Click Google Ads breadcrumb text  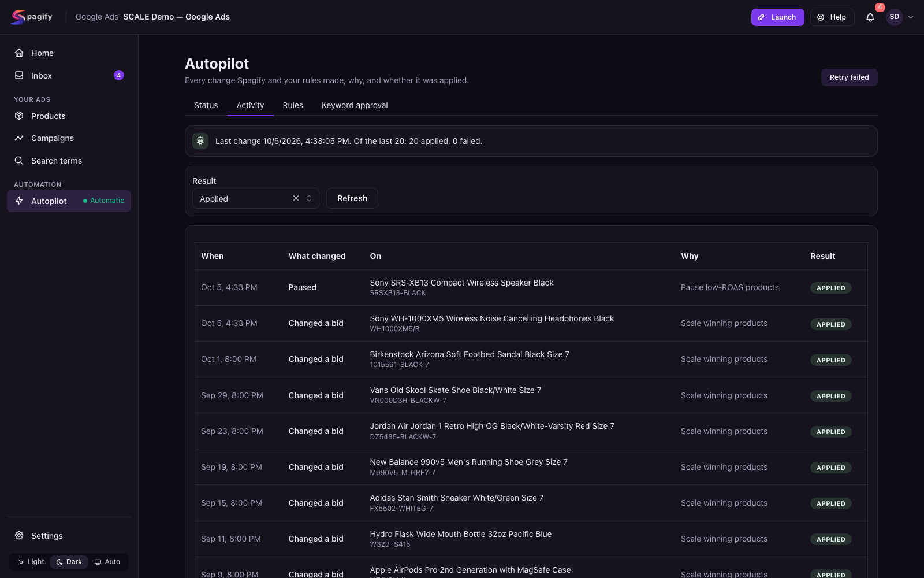click(x=97, y=17)
